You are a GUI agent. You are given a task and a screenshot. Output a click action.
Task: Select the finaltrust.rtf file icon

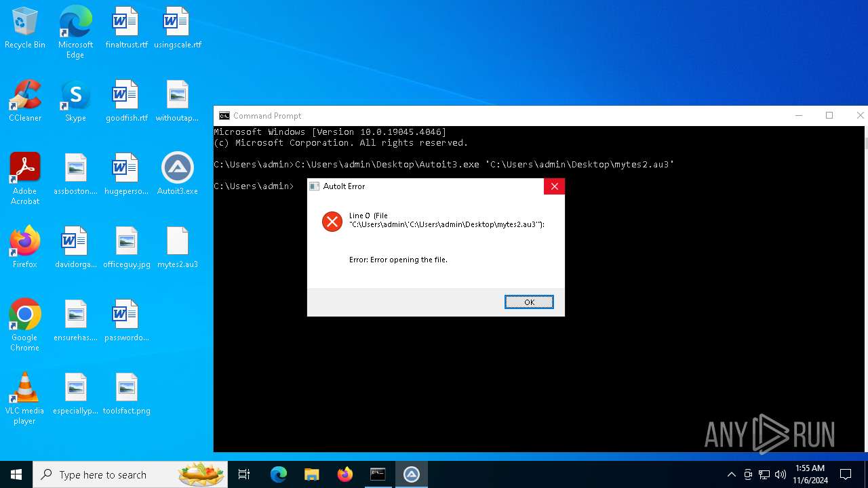[x=126, y=28]
